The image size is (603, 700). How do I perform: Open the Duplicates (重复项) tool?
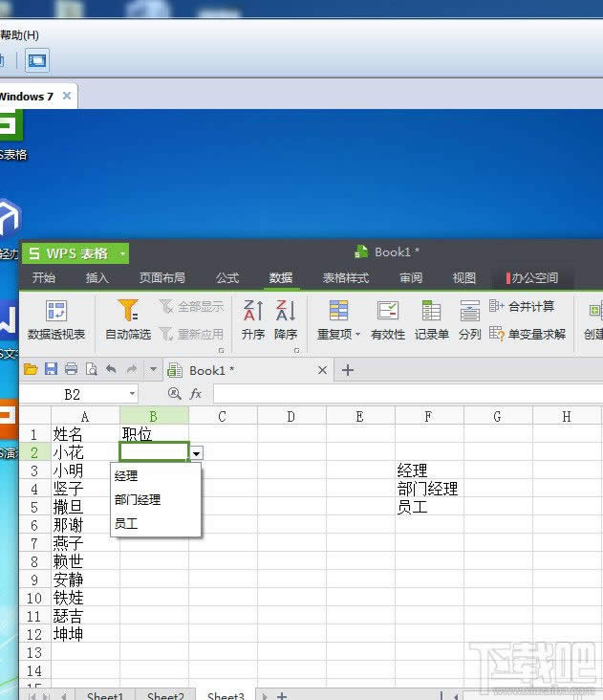click(x=338, y=319)
